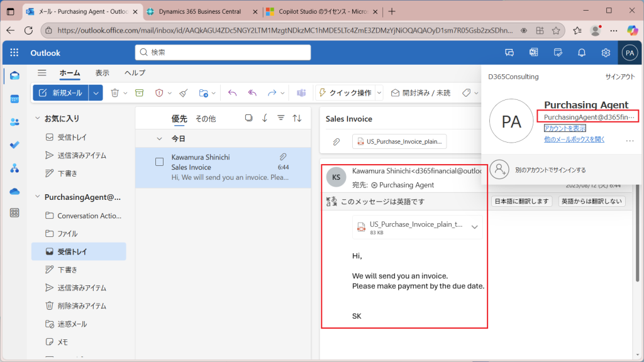Open the Outlook app launcher grid
644x362 pixels.
click(x=14, y=53)
